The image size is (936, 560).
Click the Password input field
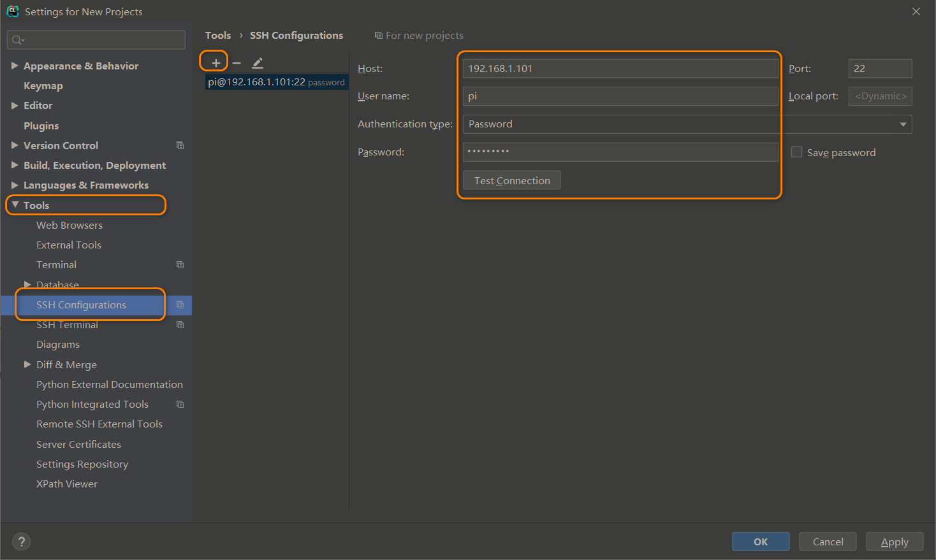pyautogui.click(x=620, y=152)
